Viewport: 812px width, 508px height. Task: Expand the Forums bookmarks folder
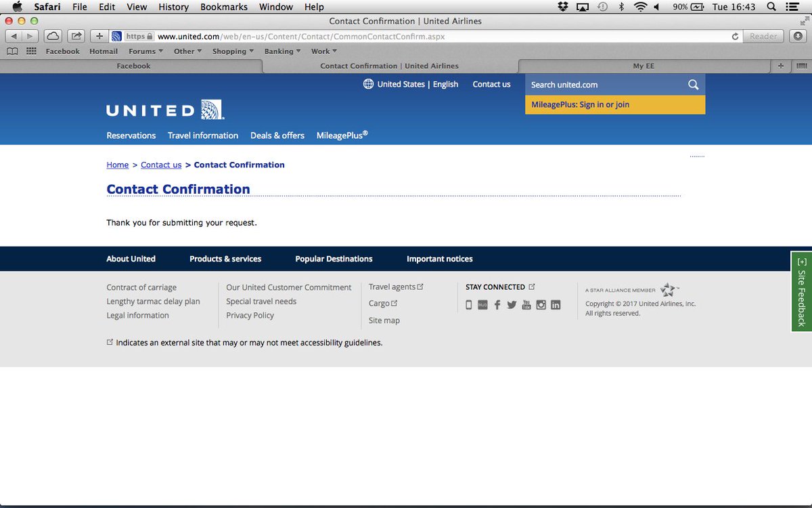146,51
